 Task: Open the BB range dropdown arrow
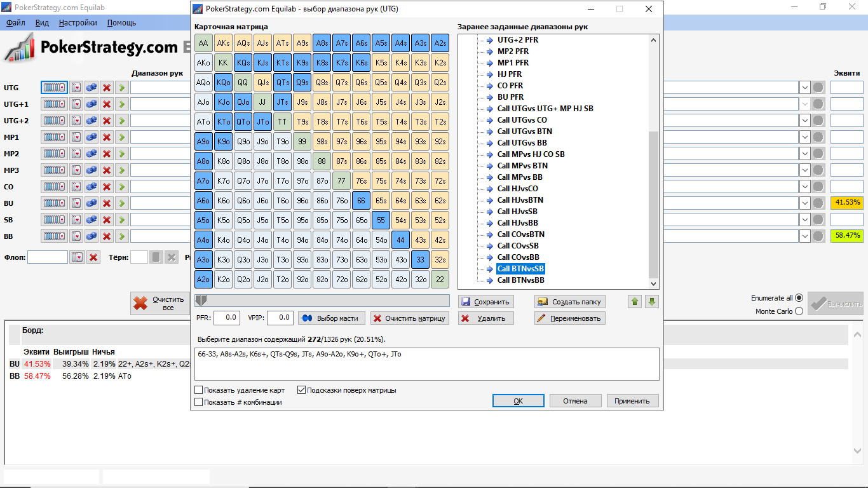[x=804, y=236]
